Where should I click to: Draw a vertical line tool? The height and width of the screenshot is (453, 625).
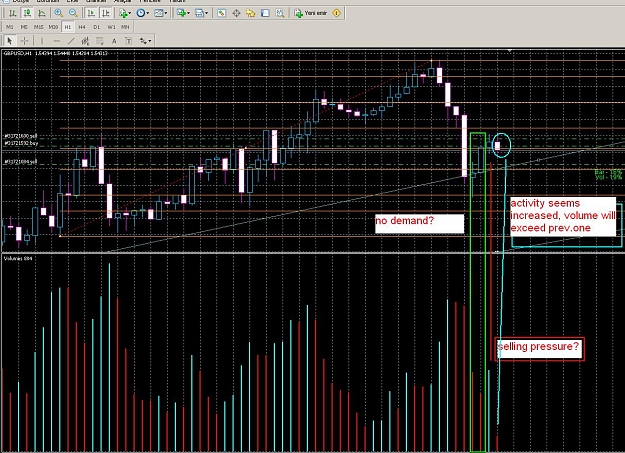(41, 41)
